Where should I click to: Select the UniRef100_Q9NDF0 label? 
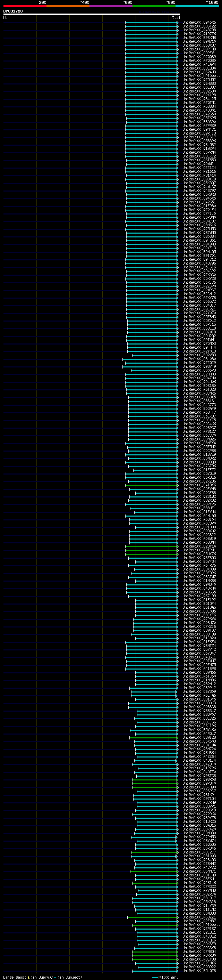199,585
